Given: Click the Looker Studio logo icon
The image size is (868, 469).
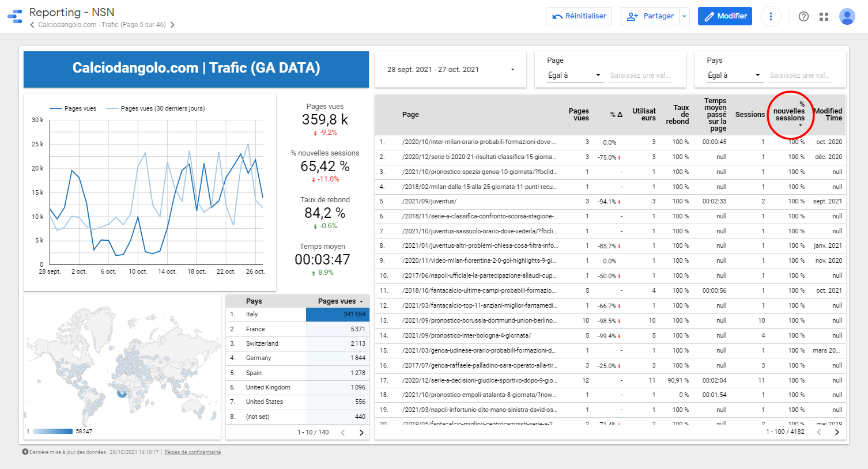Looking at the screenshot, I should click(15, 16).
